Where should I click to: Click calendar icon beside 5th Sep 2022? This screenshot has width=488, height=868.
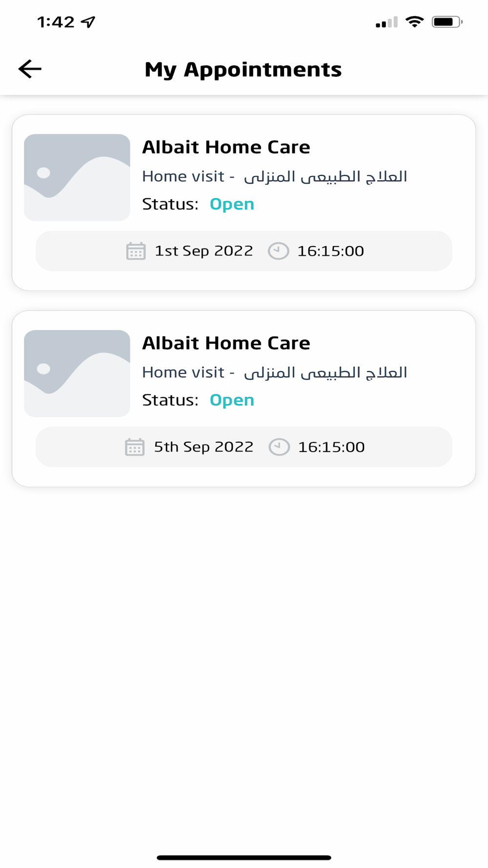(135, 447)
